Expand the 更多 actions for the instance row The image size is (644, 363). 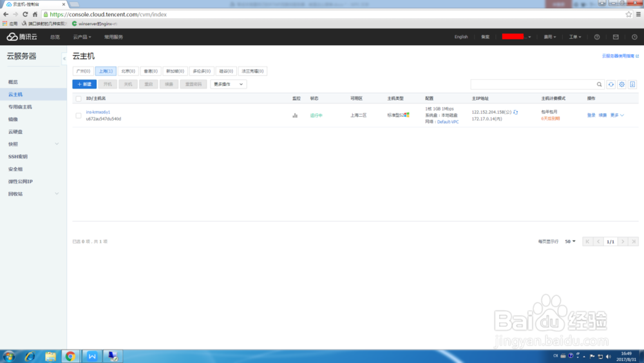[617, 115]
